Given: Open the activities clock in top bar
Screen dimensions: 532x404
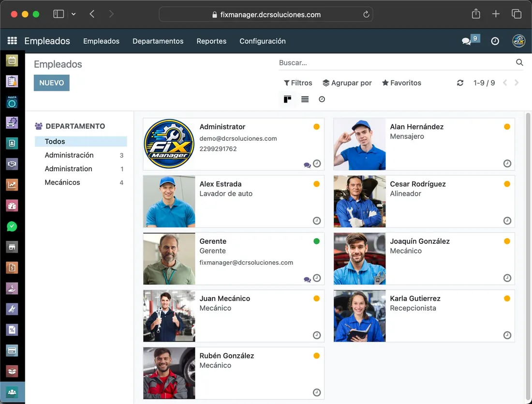Looking at the screenshot, I should 495,41.
